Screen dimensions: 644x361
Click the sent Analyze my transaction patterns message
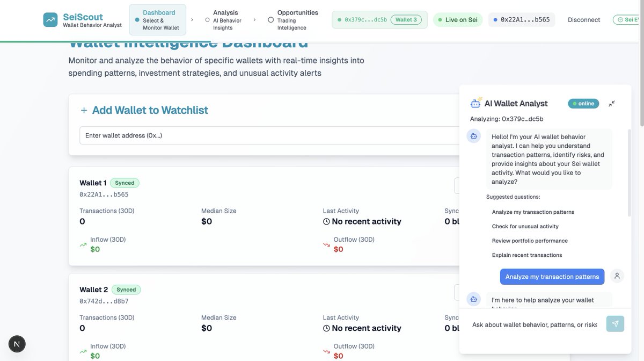pyautogui.click(x=552, y=277)
